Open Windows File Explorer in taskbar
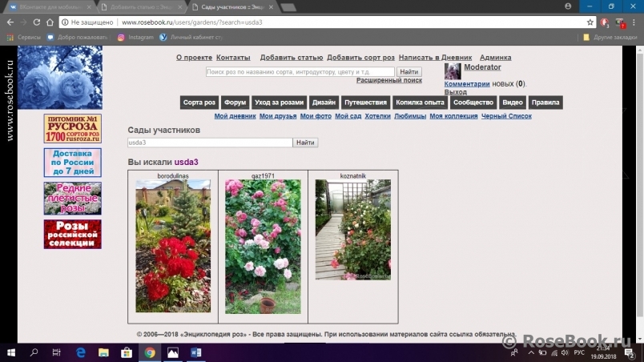This screenshot has height=362, width=644. (104, 352)
